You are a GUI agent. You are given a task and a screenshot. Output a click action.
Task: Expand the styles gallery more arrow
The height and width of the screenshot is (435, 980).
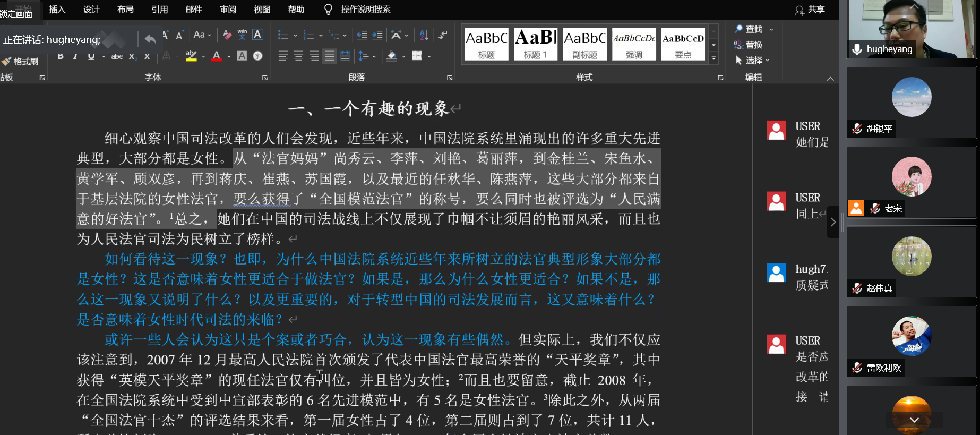coord(714,58)
